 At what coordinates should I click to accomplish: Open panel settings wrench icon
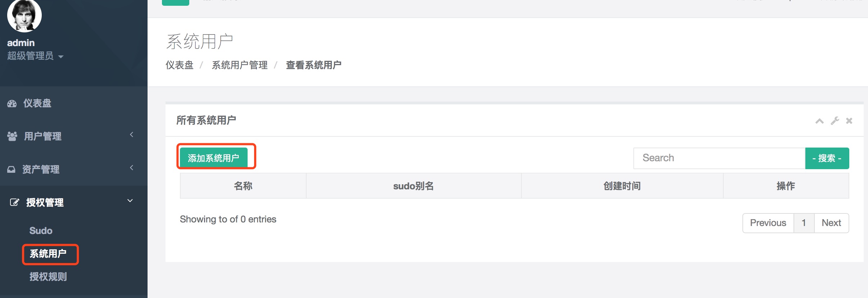tap(835, 121)
